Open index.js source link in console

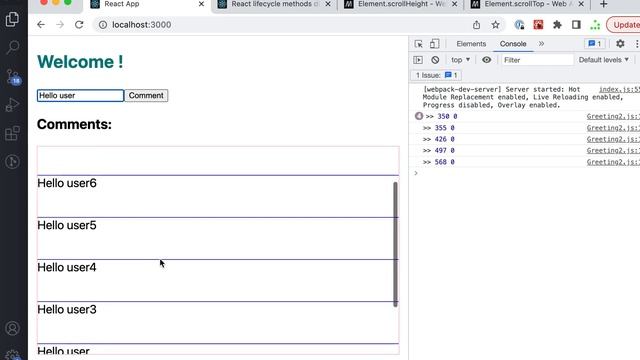619,89
